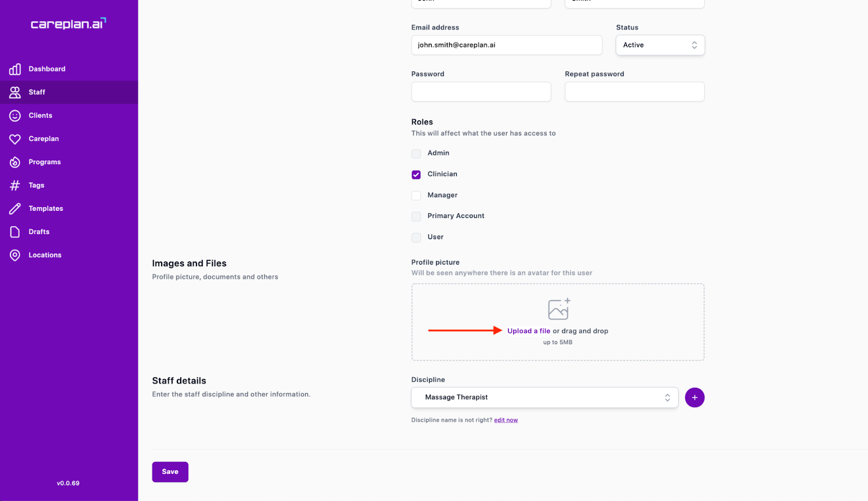868x501 pixels.
Task: Click the 'edit now' discipline link
Action: (x=506, y=420)
